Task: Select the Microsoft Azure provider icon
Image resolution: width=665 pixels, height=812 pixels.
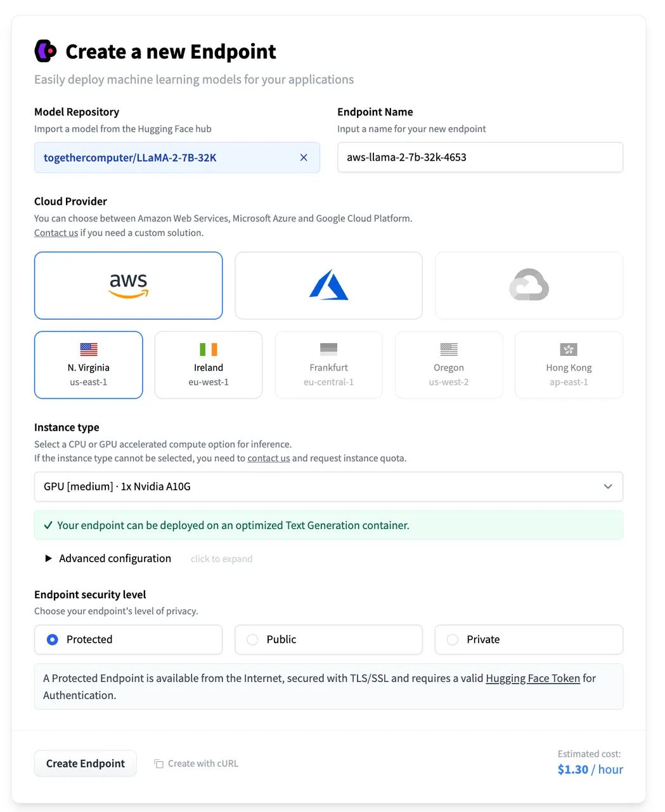Action: click(x=328, y=285)
